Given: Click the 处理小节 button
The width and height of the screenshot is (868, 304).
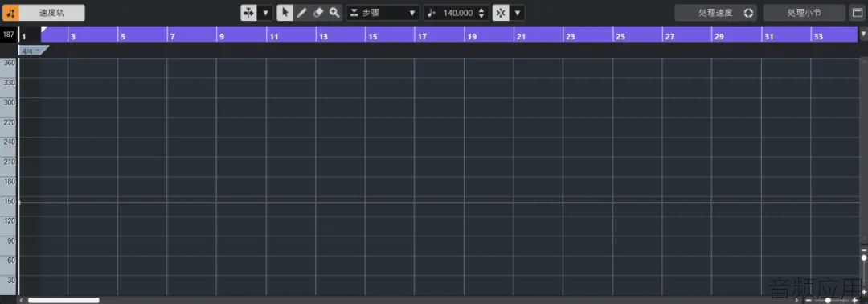Looking at the screenshot, I should pyautogui.click(x=804, y=13).
